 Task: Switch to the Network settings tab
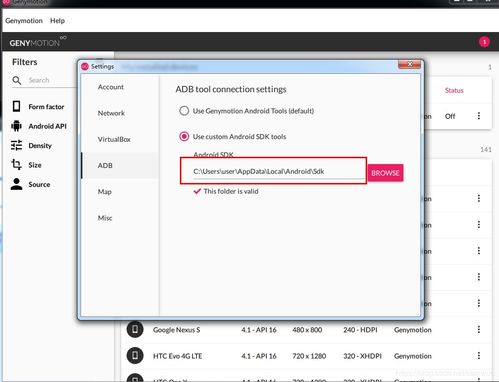pyautogui.click(x=111, y=113)
